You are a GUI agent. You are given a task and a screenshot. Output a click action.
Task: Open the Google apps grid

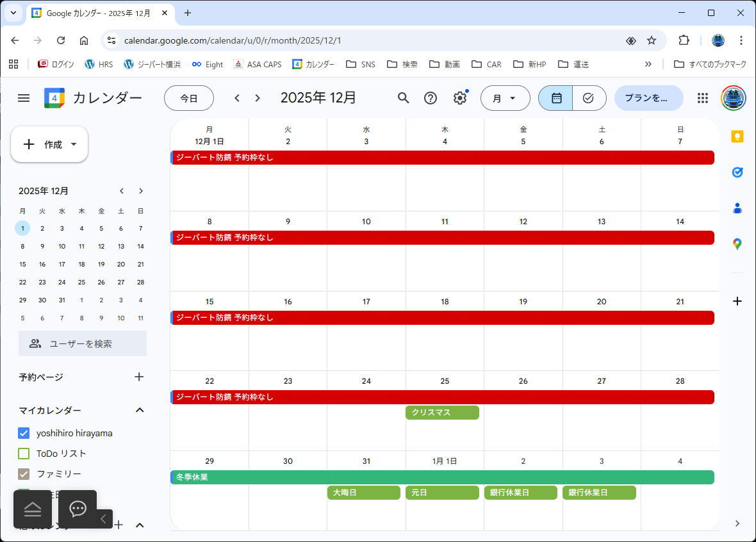coord(702,98)
